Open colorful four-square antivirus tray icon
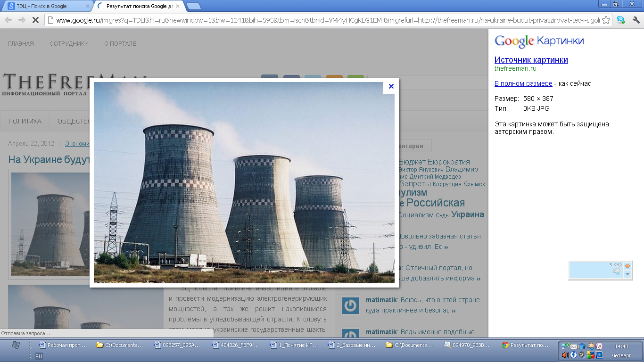 [x=591, y=355]
